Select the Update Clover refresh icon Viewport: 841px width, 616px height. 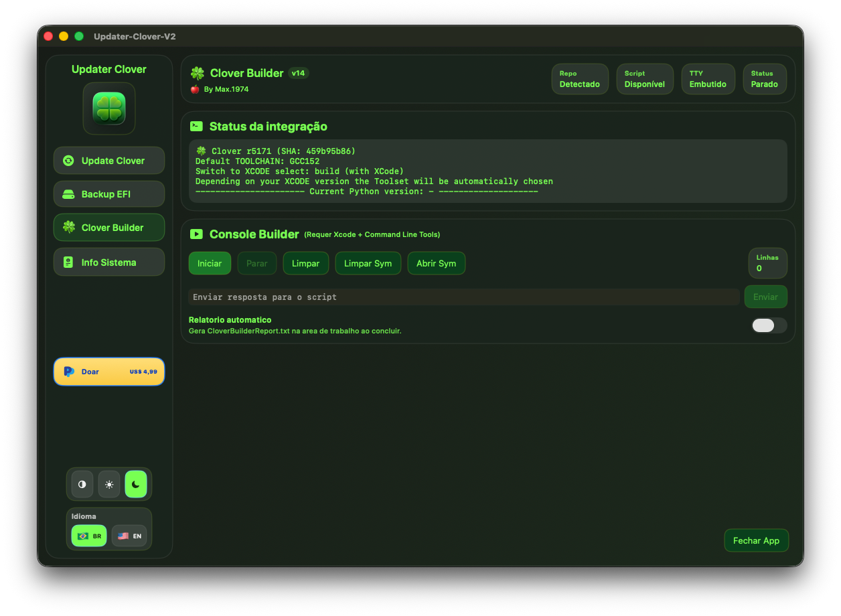[68, 161]
